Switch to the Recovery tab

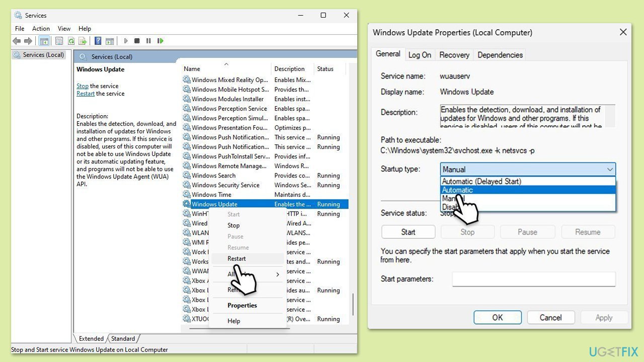pos(454,55)
